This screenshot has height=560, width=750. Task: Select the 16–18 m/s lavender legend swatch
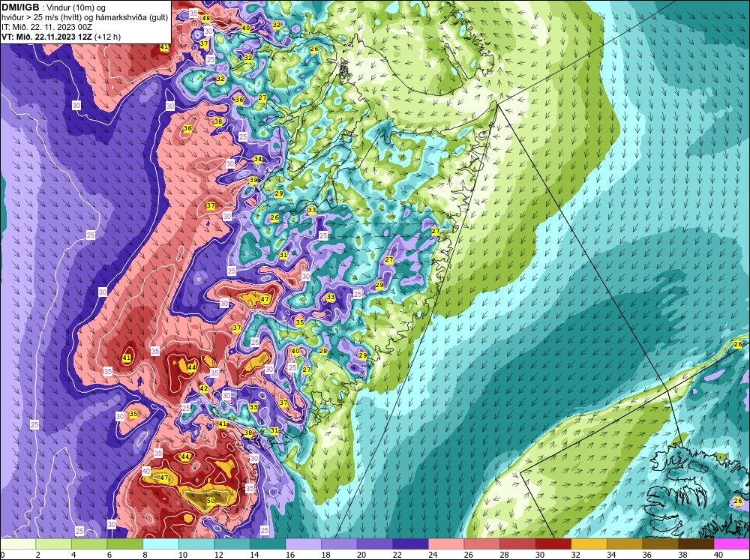pyautogui.click(x=303, y=544)
